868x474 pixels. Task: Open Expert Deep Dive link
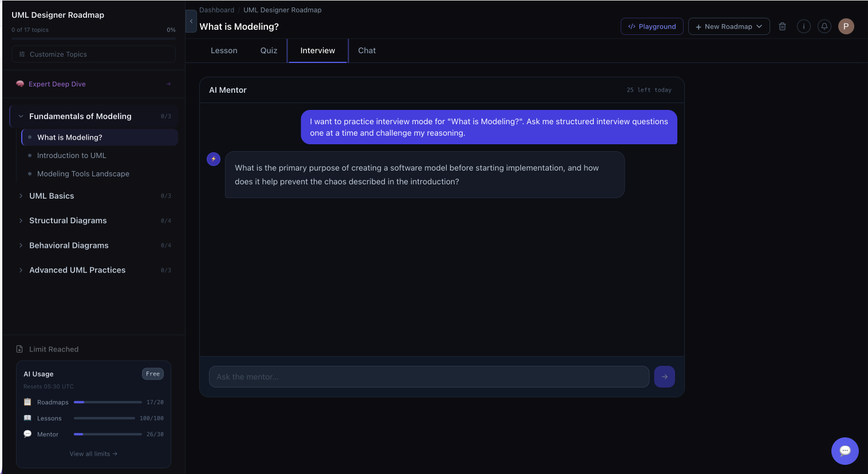(57, 84)
